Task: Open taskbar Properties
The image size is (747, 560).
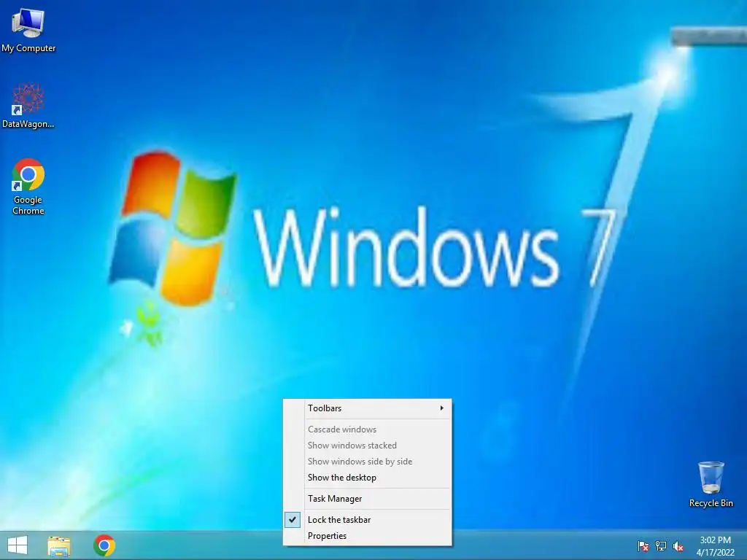Action: (368, 536)
